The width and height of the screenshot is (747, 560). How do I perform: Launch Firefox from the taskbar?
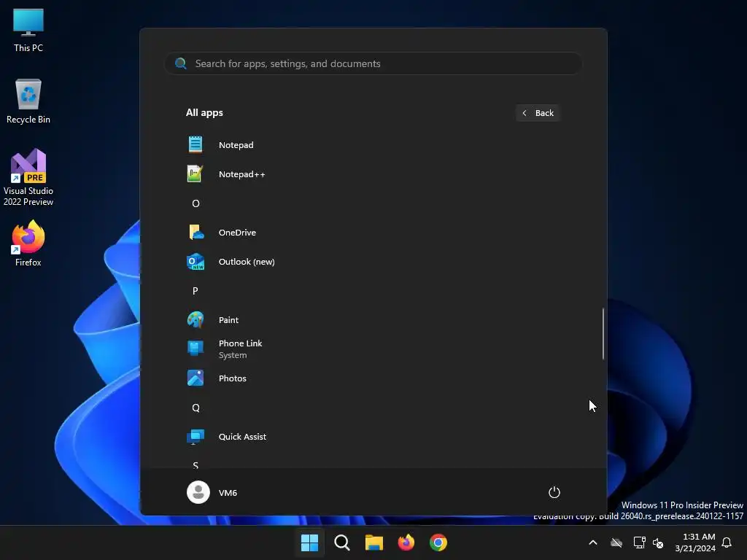pyautogui.click(x=406, y=542)
